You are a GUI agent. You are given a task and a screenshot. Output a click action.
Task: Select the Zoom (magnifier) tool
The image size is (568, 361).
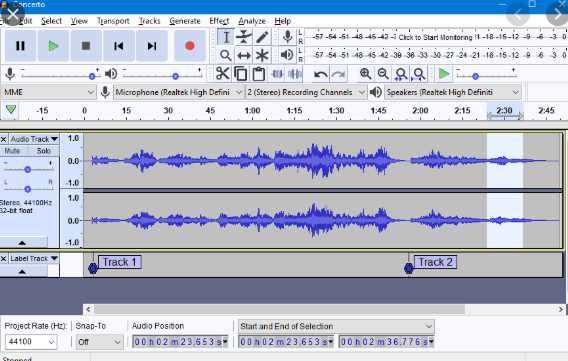226,55
